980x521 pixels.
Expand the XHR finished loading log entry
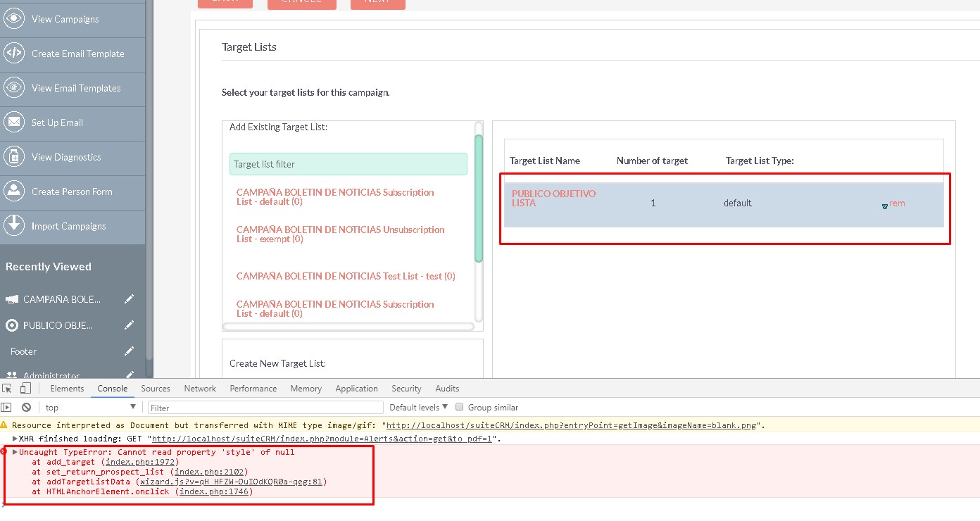click(x=13, y=437)
